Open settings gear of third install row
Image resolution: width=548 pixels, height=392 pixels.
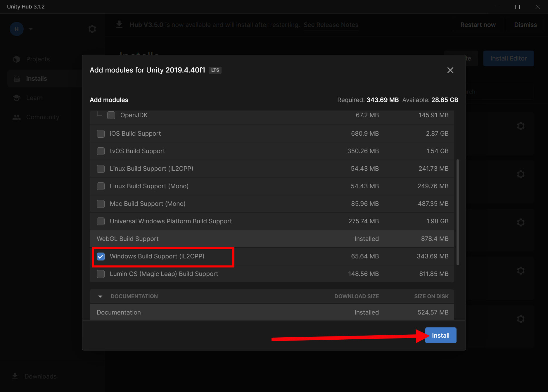click(521, 222)
